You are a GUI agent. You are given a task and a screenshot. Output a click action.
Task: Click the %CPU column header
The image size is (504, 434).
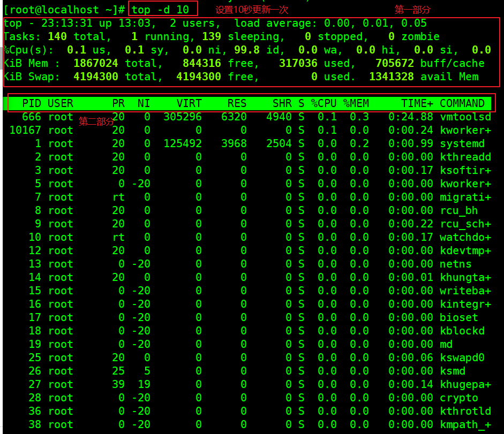(x=324, y=103)
